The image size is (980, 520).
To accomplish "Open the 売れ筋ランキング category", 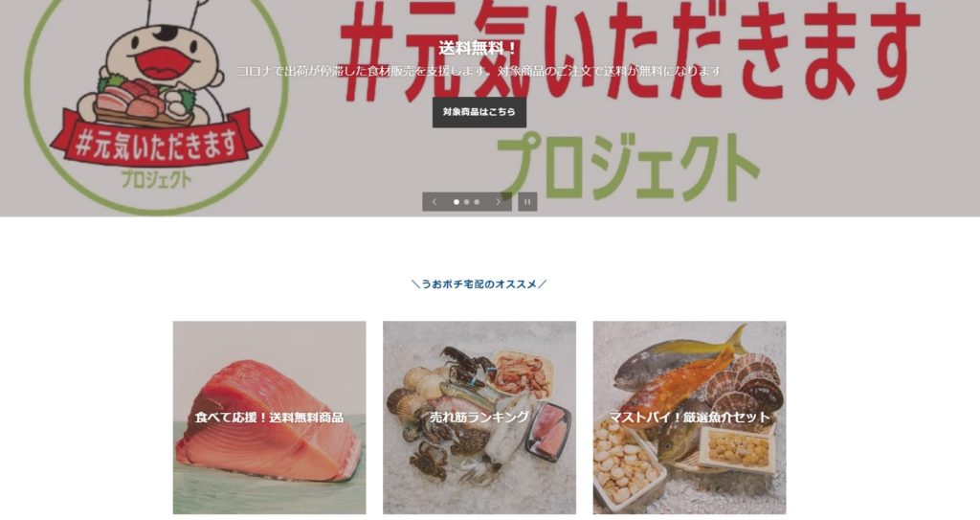I will (479, 418).
